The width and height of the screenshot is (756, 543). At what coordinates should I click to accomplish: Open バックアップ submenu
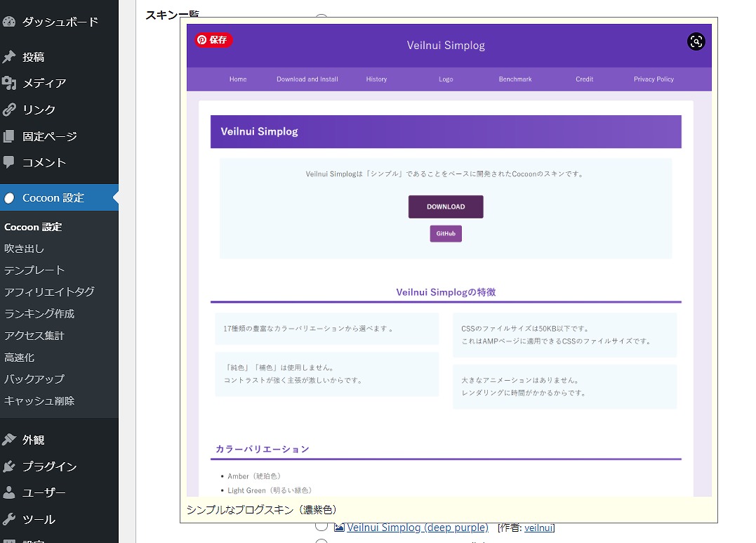pyautogui.click(x=34, y=379)
